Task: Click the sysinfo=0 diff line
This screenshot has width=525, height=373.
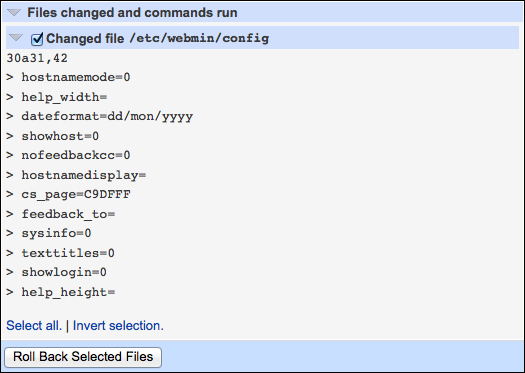Action: [49, 233]
